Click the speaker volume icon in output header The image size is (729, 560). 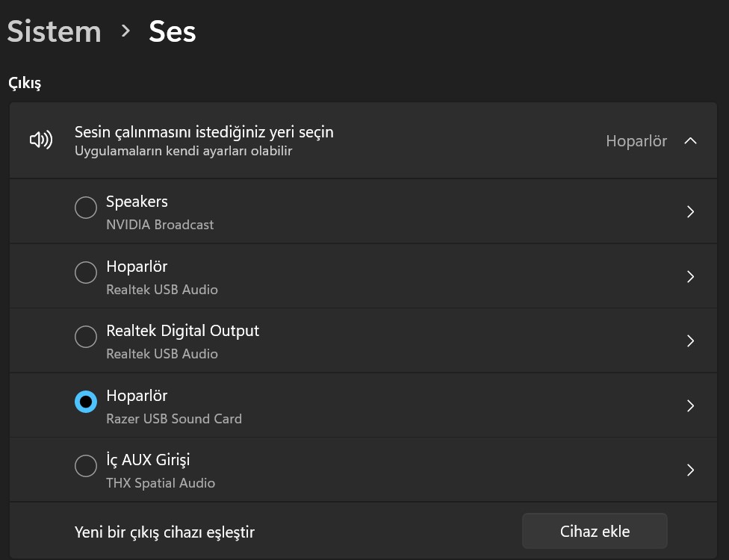40,140
